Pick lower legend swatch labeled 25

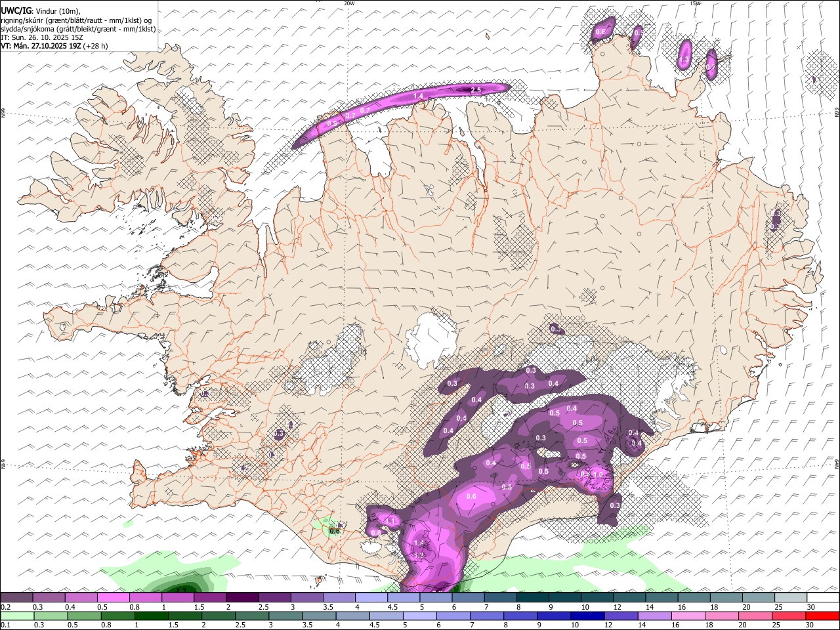click(789, 616)
